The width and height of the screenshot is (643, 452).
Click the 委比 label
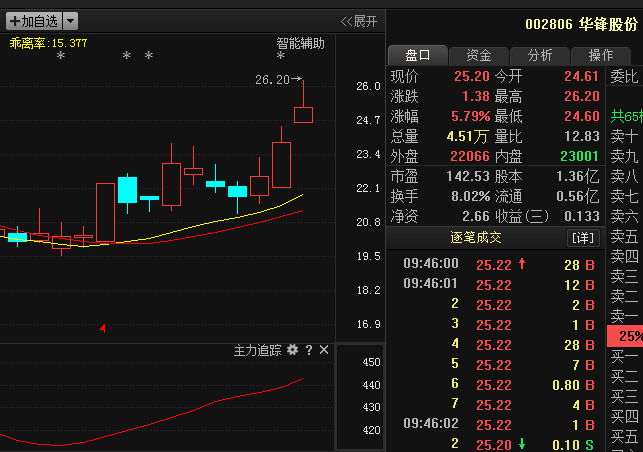(624, 76)
